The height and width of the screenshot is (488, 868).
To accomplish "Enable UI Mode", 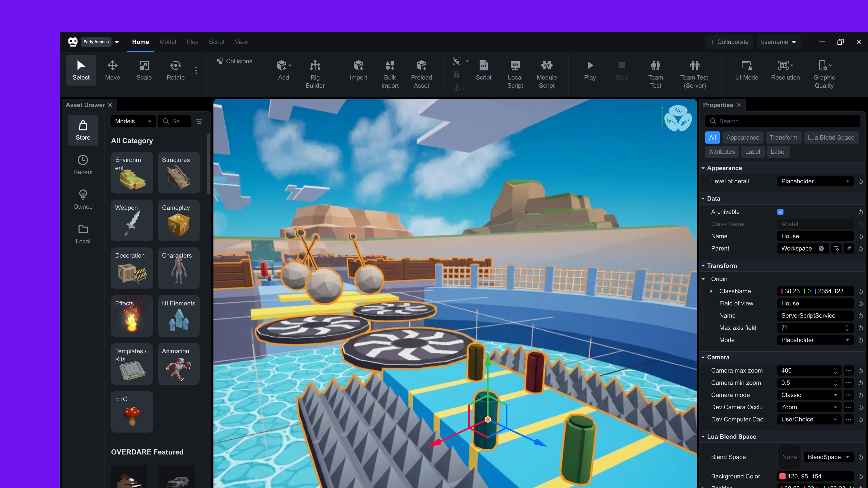I will click(x=747, y=70).
